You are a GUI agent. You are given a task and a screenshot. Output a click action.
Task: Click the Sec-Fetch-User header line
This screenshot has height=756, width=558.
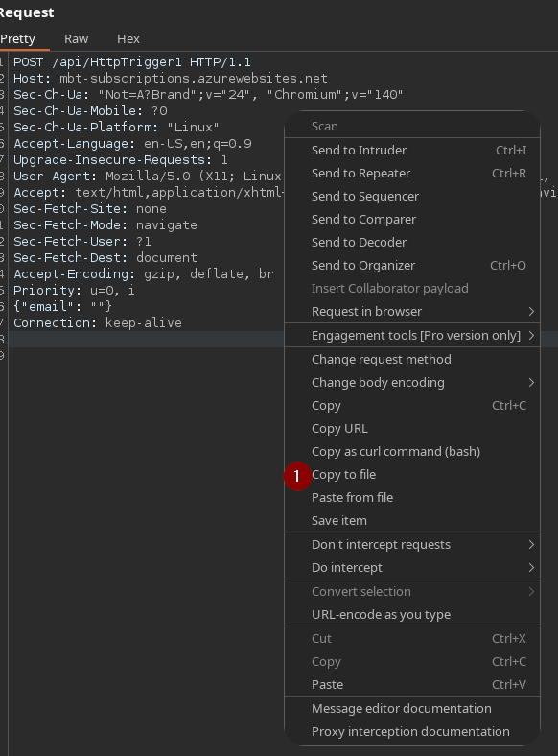coord(81,241)
